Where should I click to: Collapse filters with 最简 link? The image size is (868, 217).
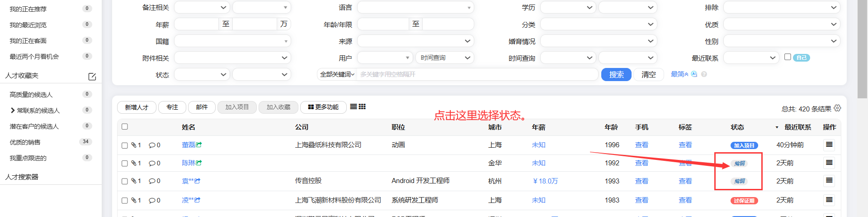point(679,74)
